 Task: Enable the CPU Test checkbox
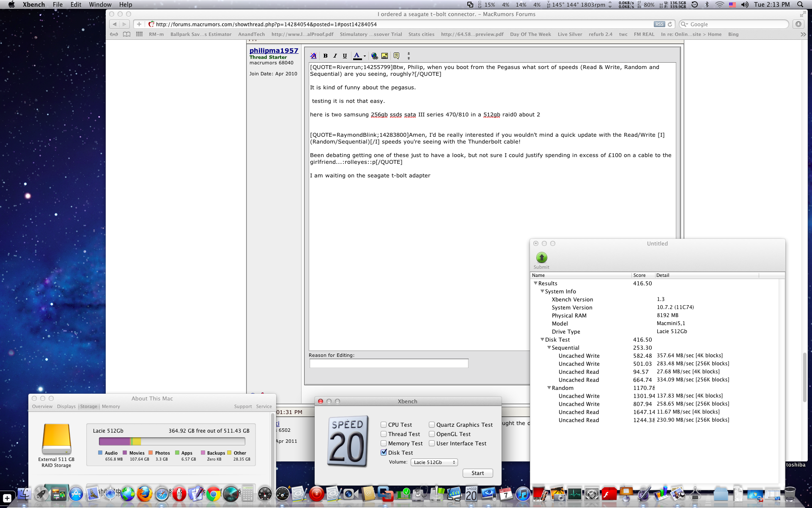pyautogui.click(x=384, y=425)
